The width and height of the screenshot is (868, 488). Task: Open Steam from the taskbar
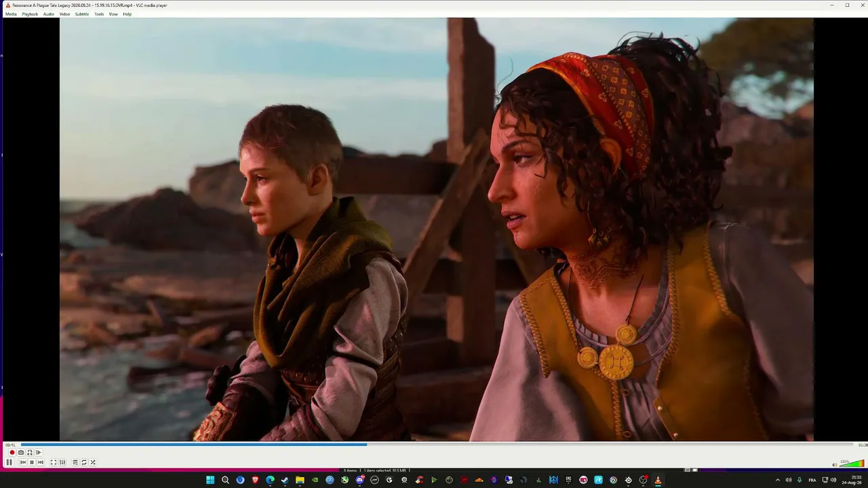(285, 480)
